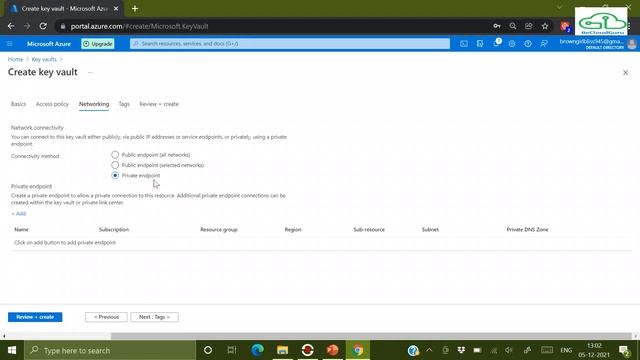The image size is (640, 360).
Task: Click the browser address bar URL
Action: [x=140, y=26]
